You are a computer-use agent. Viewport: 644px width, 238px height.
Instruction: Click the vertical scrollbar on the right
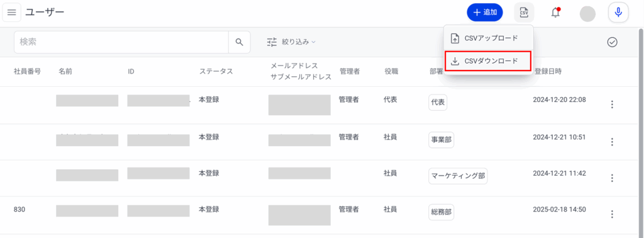pos(641,132)
